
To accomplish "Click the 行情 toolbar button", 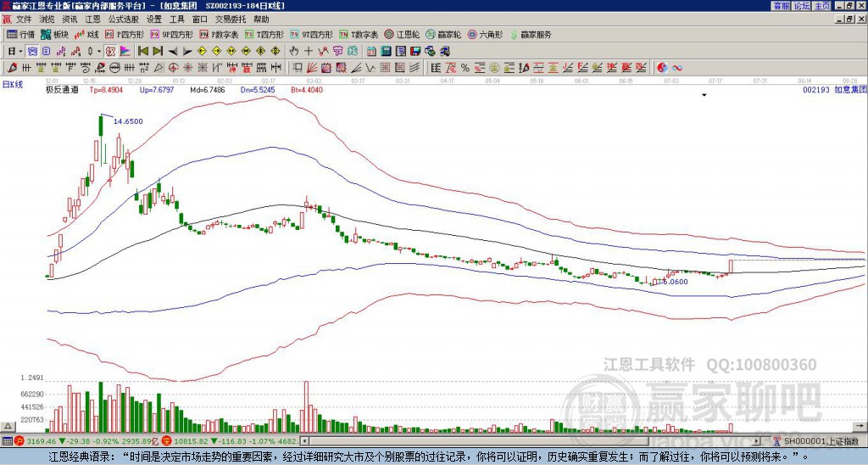I will 21,34.
